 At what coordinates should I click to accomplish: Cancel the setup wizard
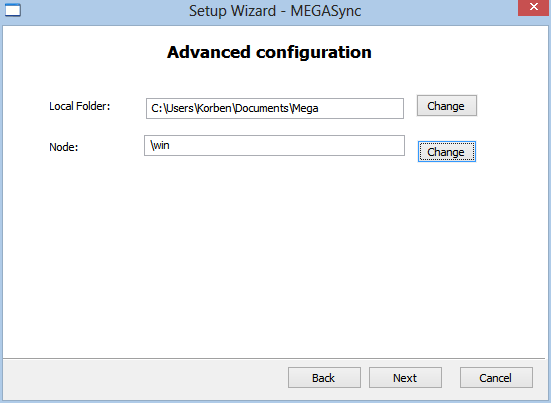[x=496, y=378]
